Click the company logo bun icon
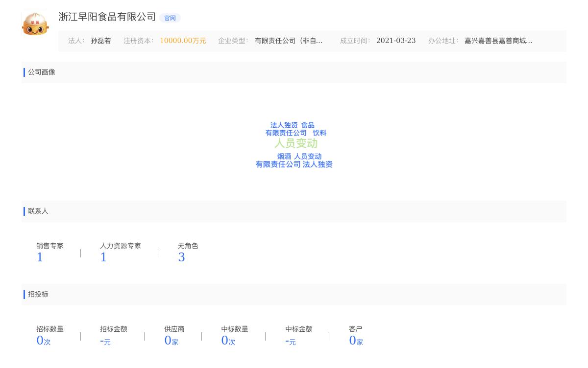This screenshot has height=368, width=588. point(35,23)
